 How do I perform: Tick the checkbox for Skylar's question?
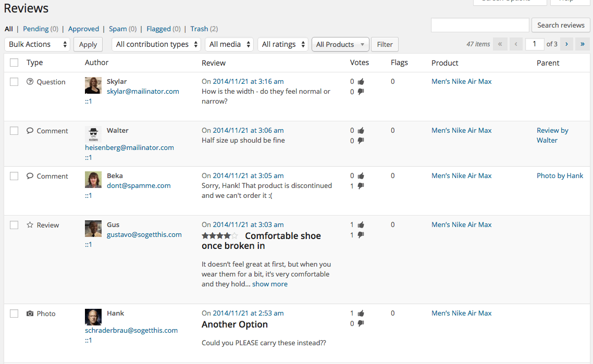[14, 82]
